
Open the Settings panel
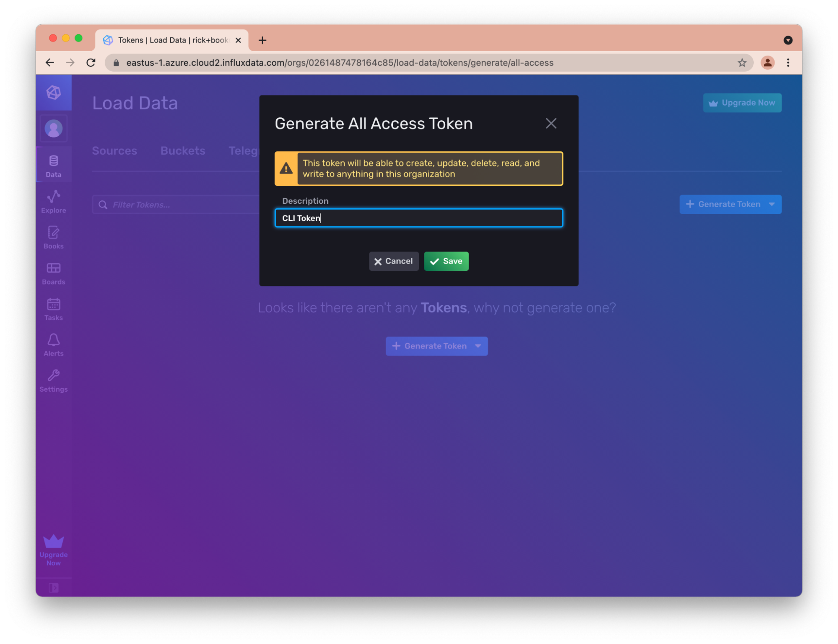[x=53, y=379]
